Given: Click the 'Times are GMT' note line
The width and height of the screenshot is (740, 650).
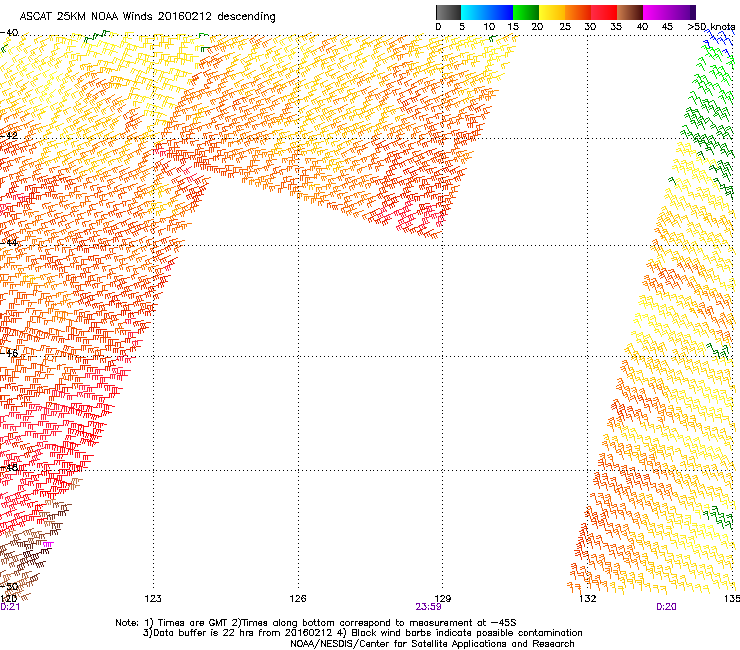Looking at the screenshot, I should [x=316, y=623].
